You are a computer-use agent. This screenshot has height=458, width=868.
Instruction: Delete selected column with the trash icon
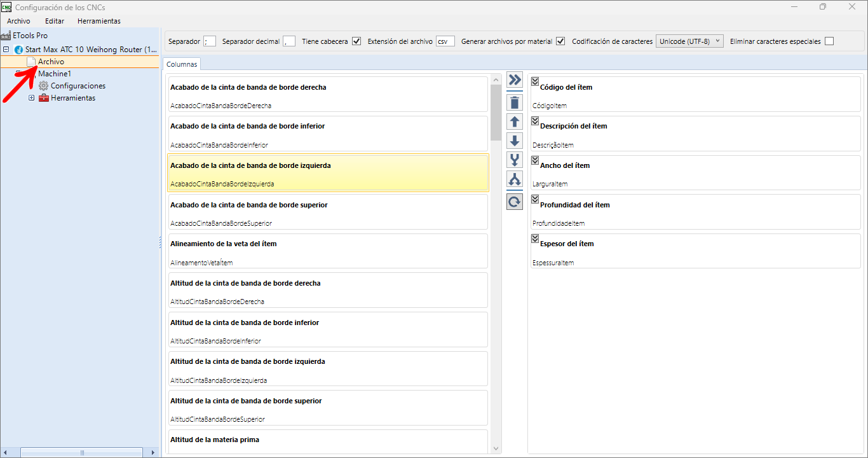pos(515,102)
